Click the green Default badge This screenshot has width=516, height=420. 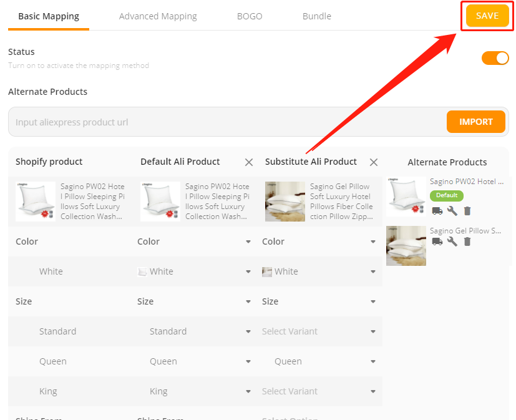click(447, 195)
